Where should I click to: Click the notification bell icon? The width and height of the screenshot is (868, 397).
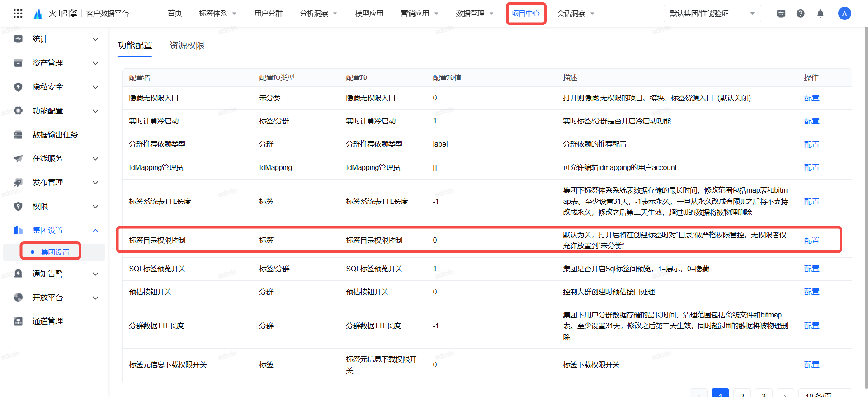[x=820, y=14]
